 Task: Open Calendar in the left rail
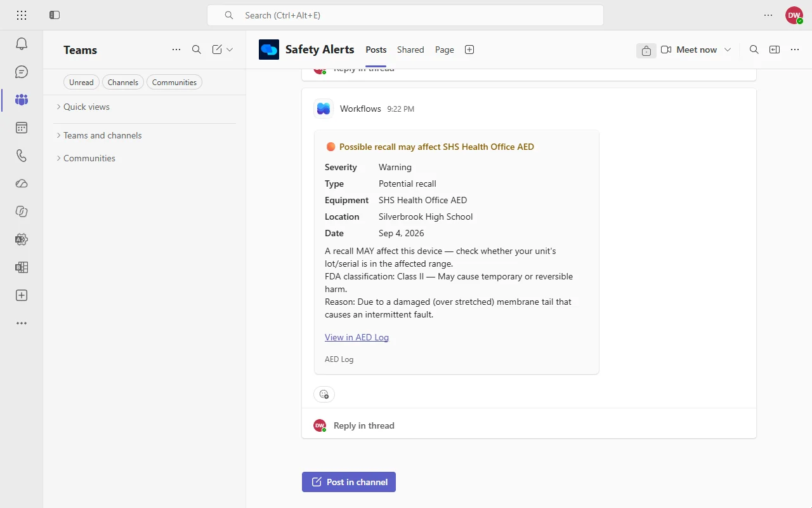pyautogui.click(x=22, y=128)
